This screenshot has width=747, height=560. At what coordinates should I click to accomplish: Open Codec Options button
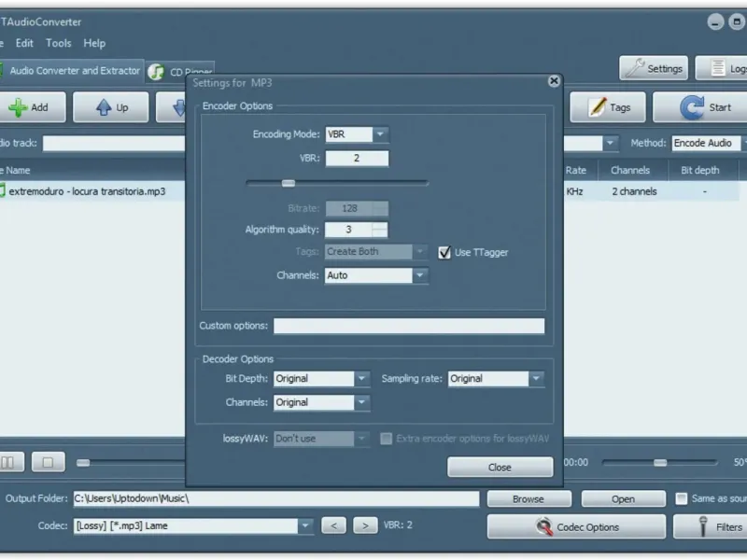[576, 526]
